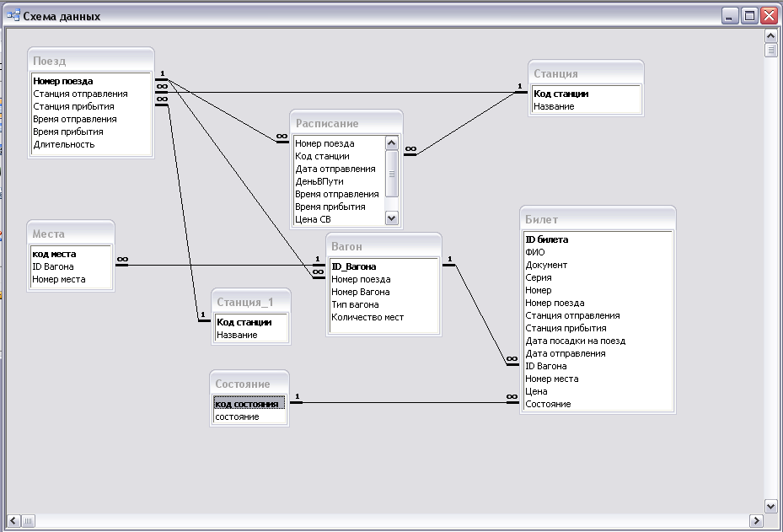Click the Схема данных window icon
The image size is (783, 532).
(13, 15)
